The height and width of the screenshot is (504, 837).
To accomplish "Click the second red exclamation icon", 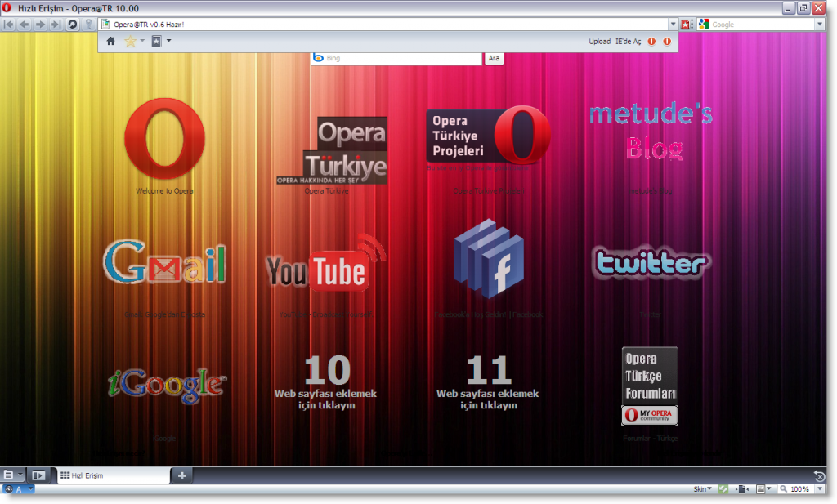I will 667,41.
